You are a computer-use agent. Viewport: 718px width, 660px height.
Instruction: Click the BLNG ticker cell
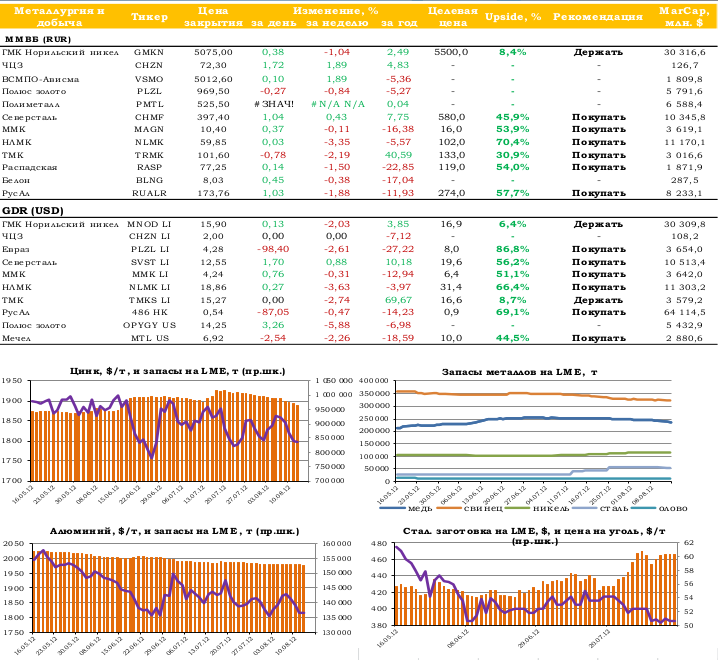(x=149, y=180)
